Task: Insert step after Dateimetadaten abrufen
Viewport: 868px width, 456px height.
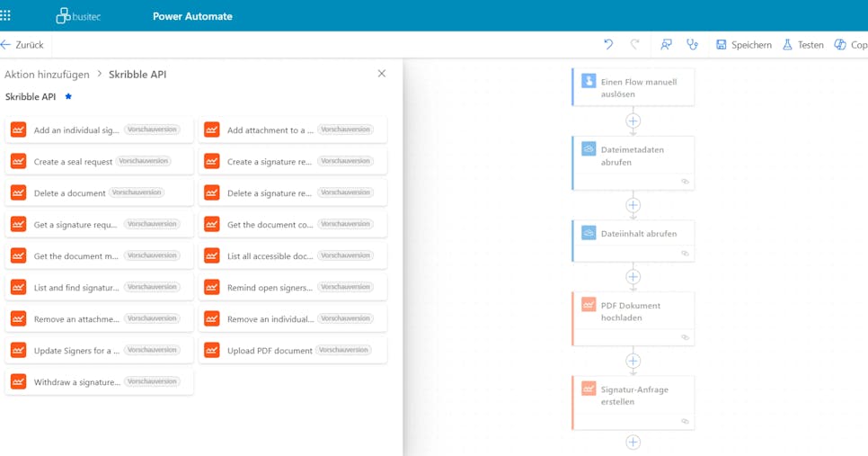Action: tap(633, 205)
